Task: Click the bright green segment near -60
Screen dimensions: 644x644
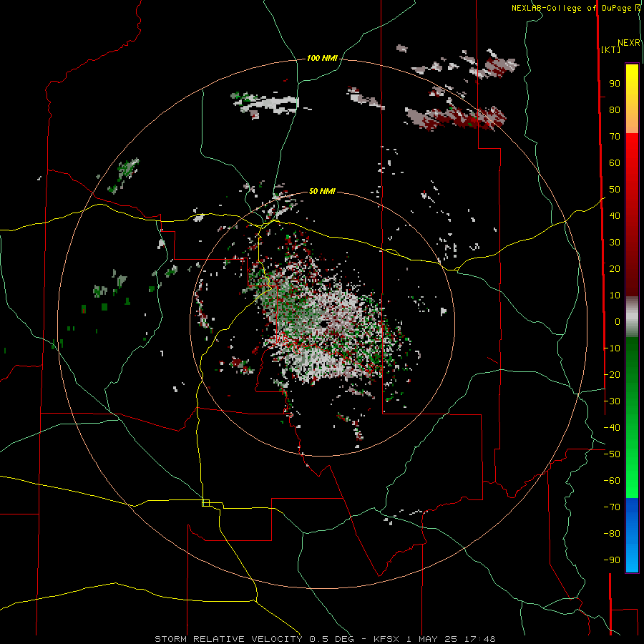Action: coord(632,481)
